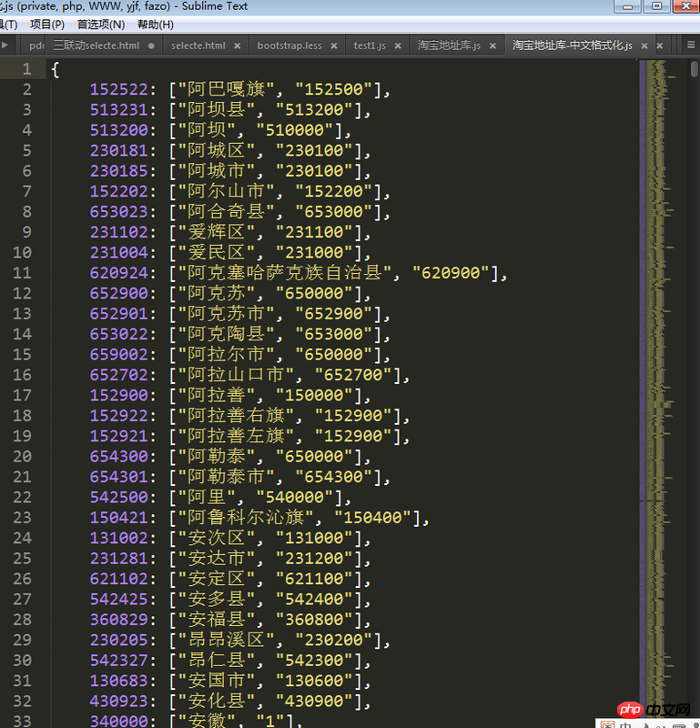Switch to the selecte.html tab
Screen dimensions: 700x728
[x=198, y=45]
